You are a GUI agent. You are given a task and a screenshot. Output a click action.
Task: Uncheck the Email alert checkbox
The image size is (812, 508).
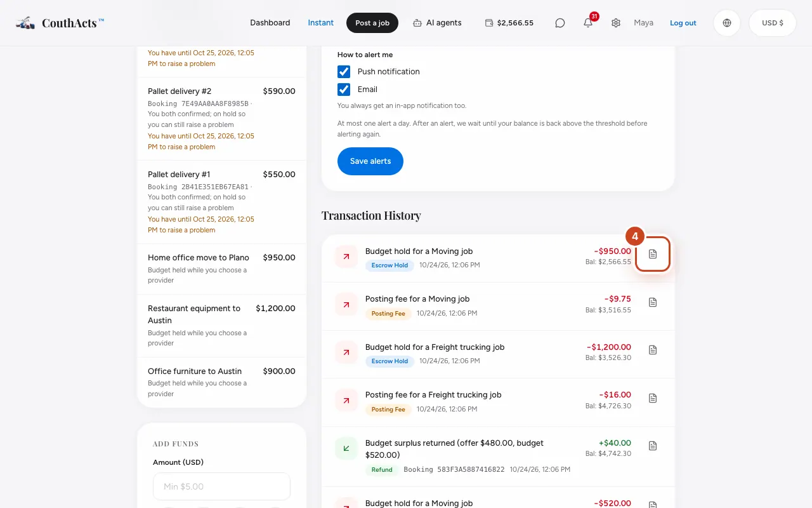pos(344,90)
